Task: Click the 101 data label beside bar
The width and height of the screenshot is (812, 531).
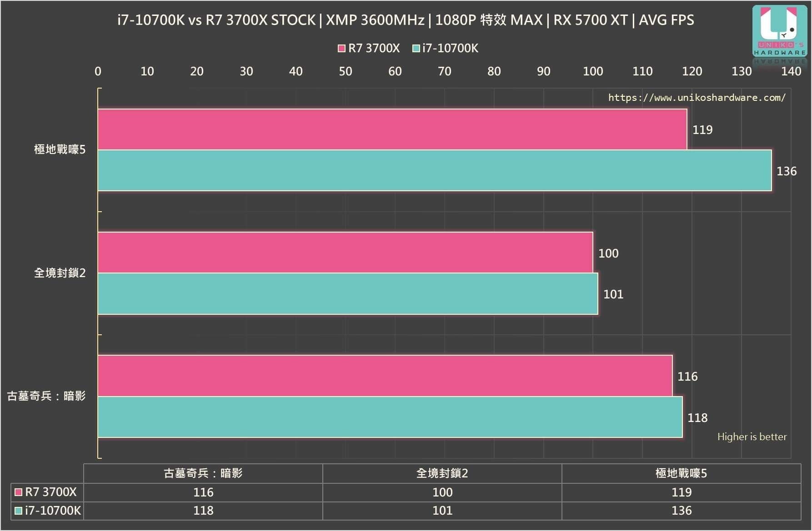Action: click(x=613, y=294)
